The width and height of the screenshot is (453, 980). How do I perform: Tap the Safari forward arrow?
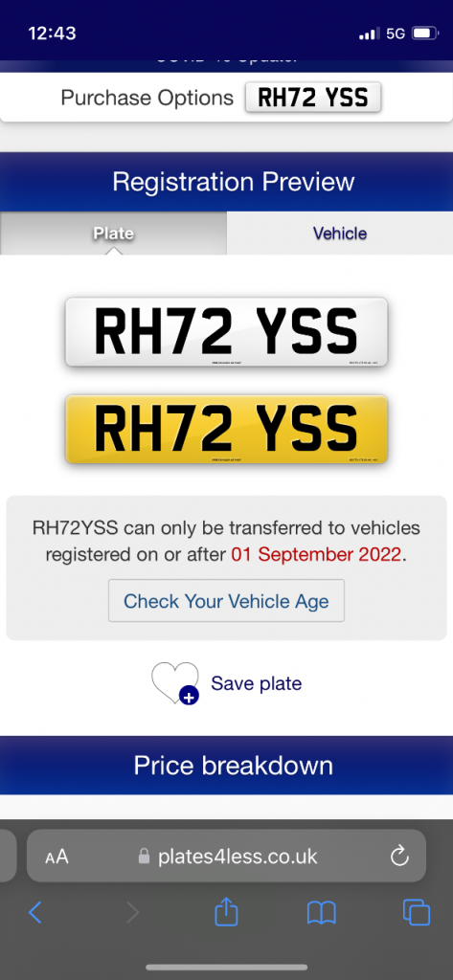[132, 913]
